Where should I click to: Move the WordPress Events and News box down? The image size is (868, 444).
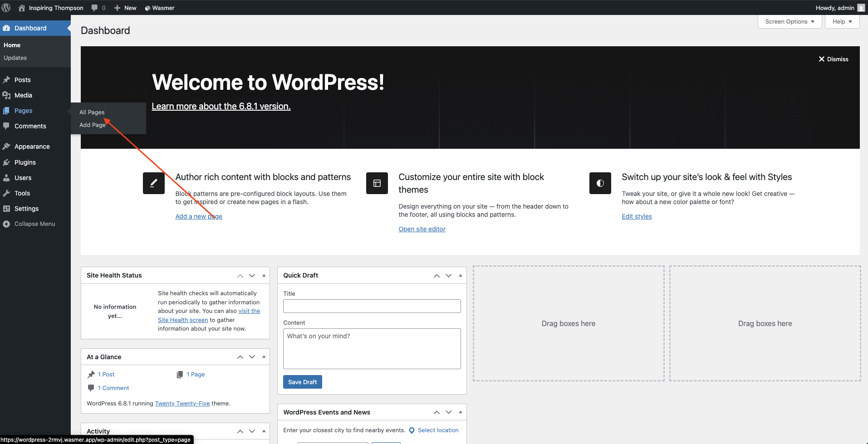pos(448,412)
